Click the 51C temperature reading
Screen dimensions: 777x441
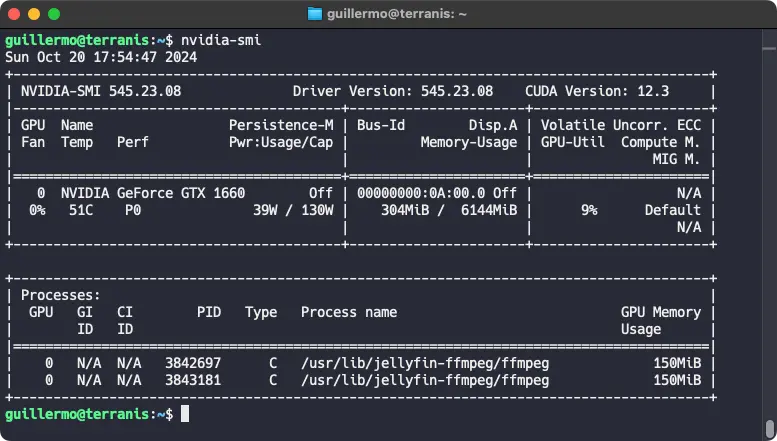[x=81, y=209]
